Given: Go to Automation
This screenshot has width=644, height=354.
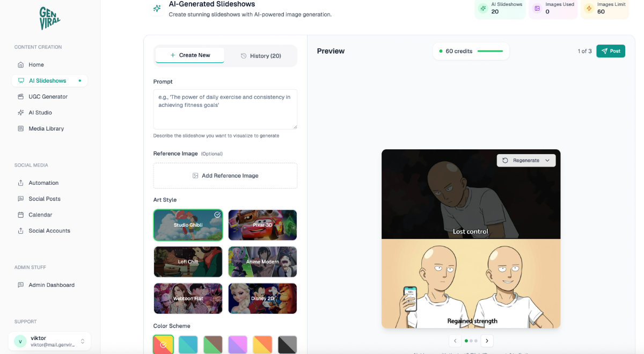Looking at the screenshot, I should click(49, 183).
